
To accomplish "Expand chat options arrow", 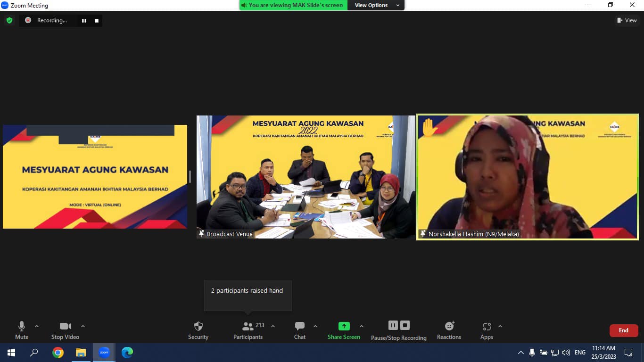I will [315, 326].
